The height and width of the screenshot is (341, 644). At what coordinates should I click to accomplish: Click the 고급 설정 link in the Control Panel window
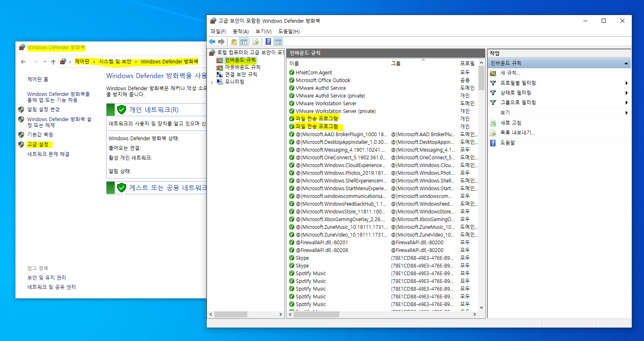[x=38, y=144]
